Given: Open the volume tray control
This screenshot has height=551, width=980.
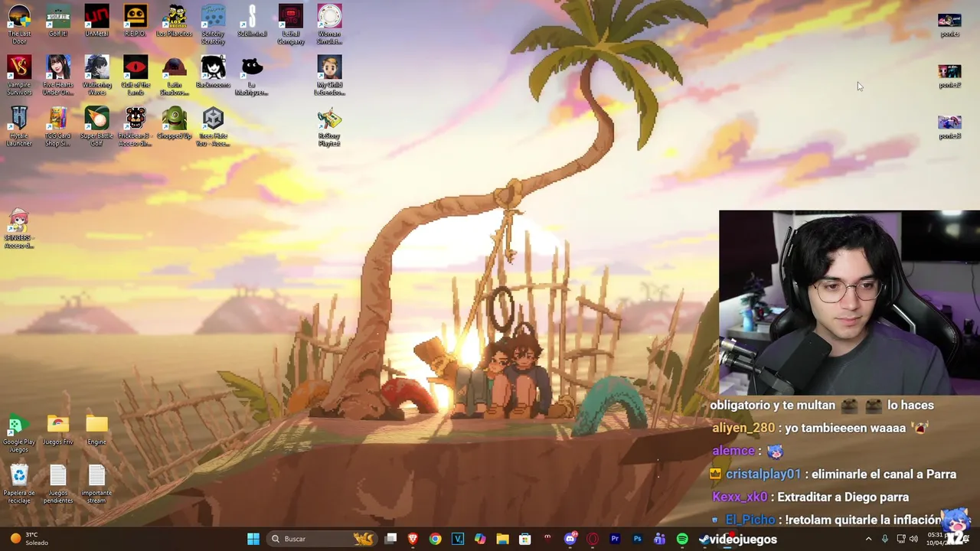Looking at the screenshot, I should pos(913,539).
